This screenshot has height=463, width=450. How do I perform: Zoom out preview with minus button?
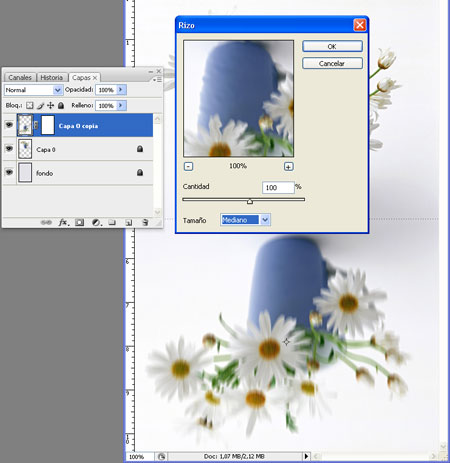188,166
